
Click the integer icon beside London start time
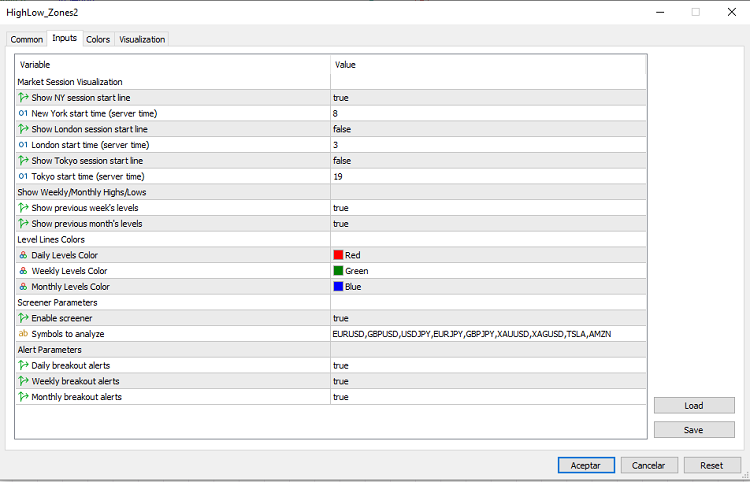23,145
